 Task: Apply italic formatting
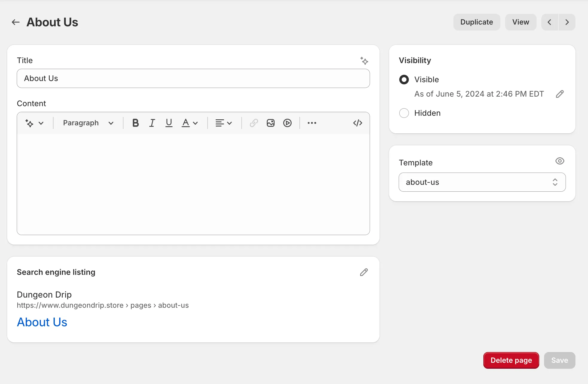(x=152, y=123)
